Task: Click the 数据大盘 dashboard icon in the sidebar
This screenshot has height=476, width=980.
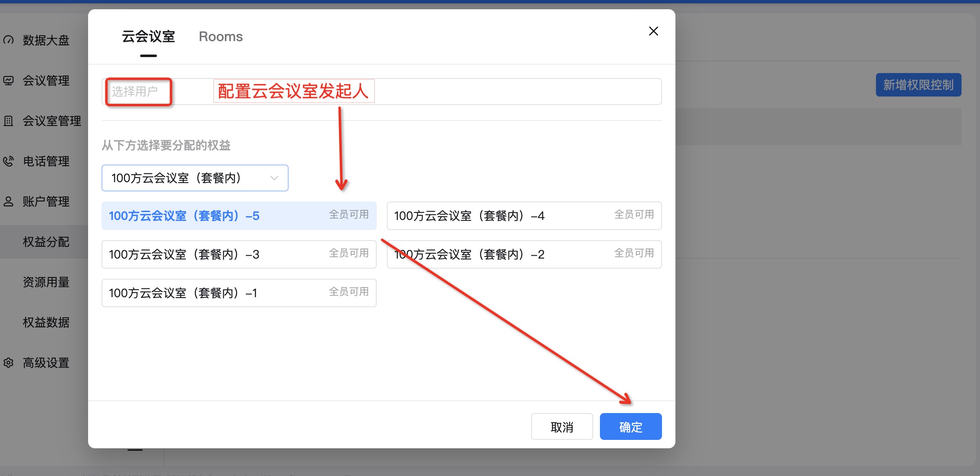Action: 9,40
